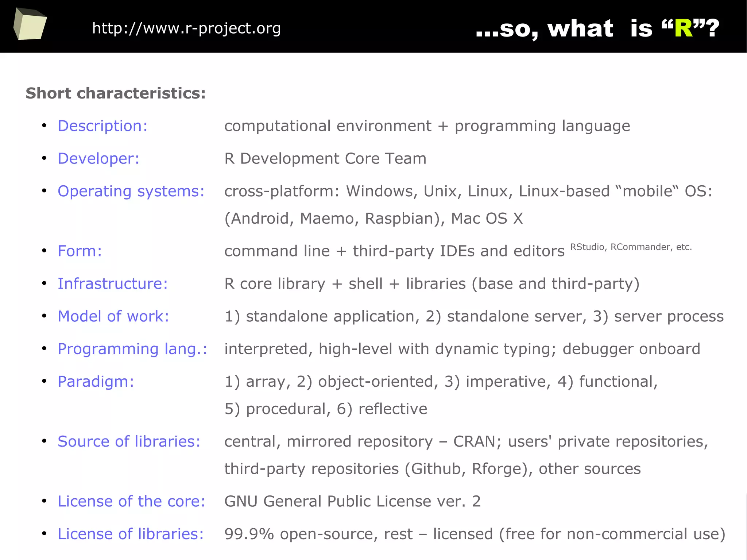Click the 'RStudio, RCommander, etc.' superscript note
This screenshot has height=560, width=747.
[631, 247]
